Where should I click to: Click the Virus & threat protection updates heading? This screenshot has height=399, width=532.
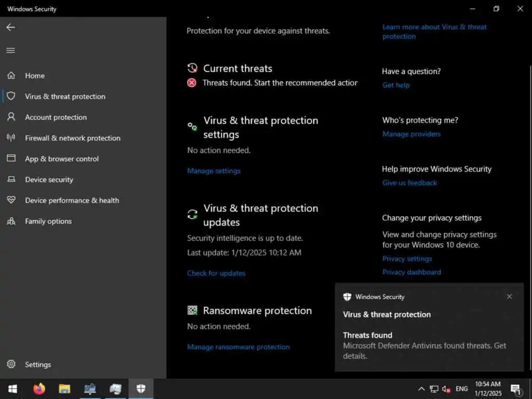(261, 215)
